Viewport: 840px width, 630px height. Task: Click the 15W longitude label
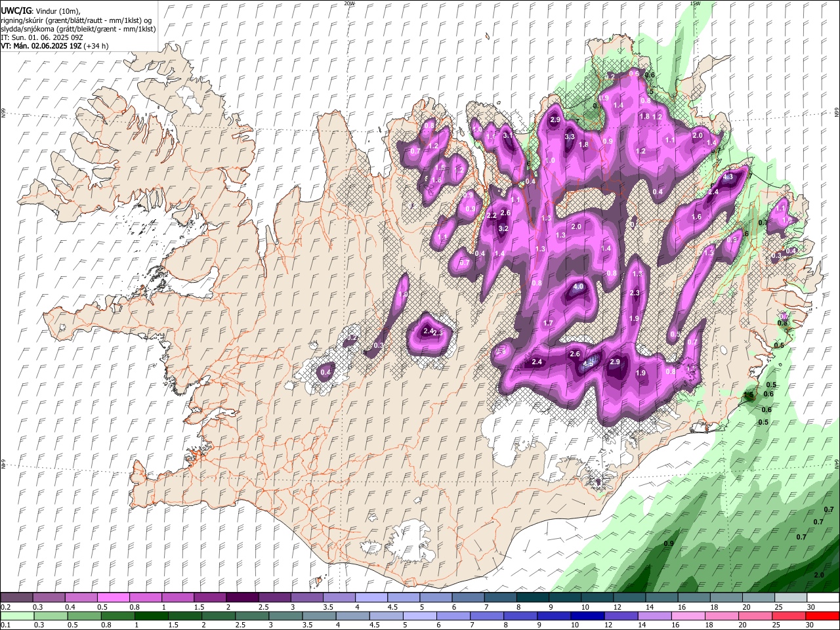(x=696, y=3)
